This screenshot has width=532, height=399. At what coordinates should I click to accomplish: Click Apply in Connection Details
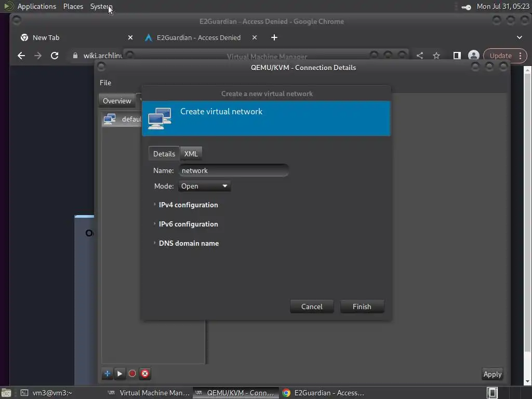pos(493,374)
